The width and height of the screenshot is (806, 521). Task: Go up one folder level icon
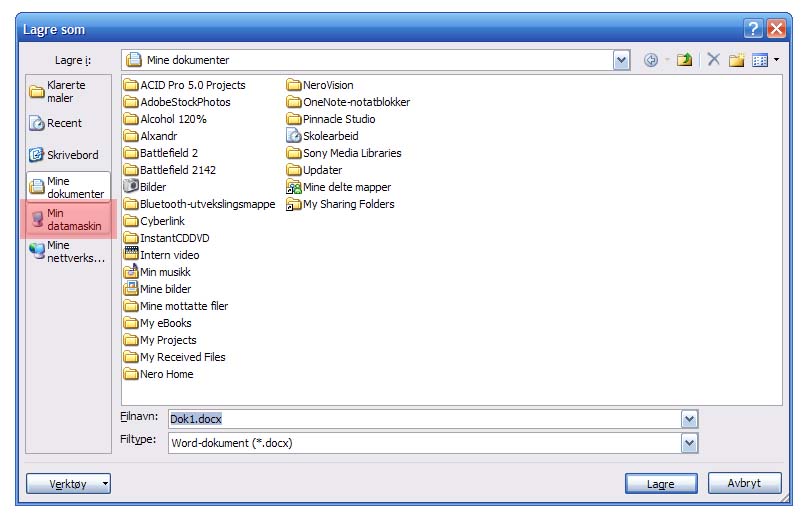pos(684,60)
